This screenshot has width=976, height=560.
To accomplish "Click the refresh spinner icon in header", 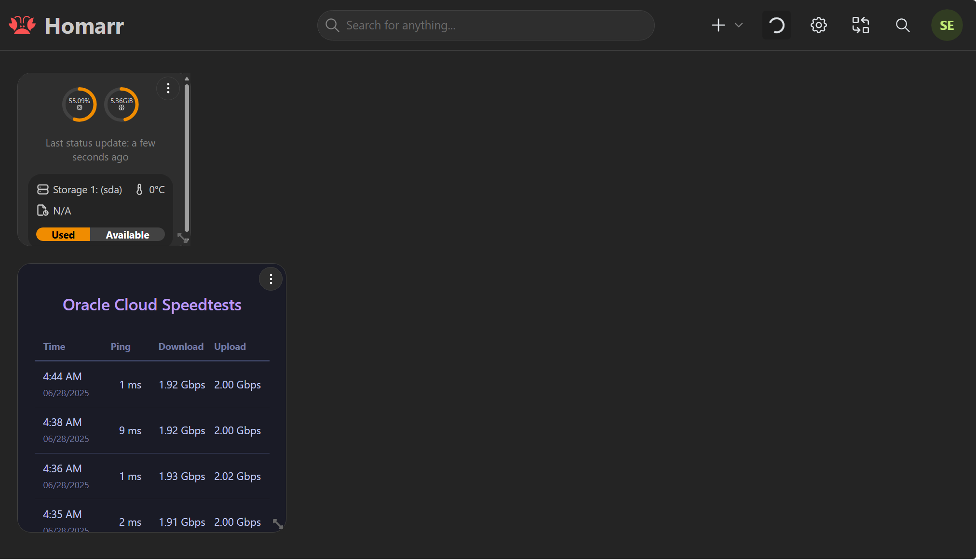I will 776,26.
